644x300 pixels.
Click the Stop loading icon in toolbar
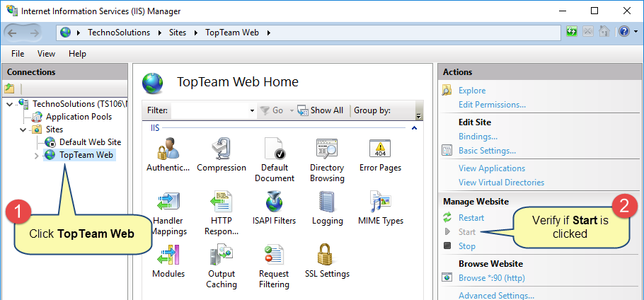point(587,32)
